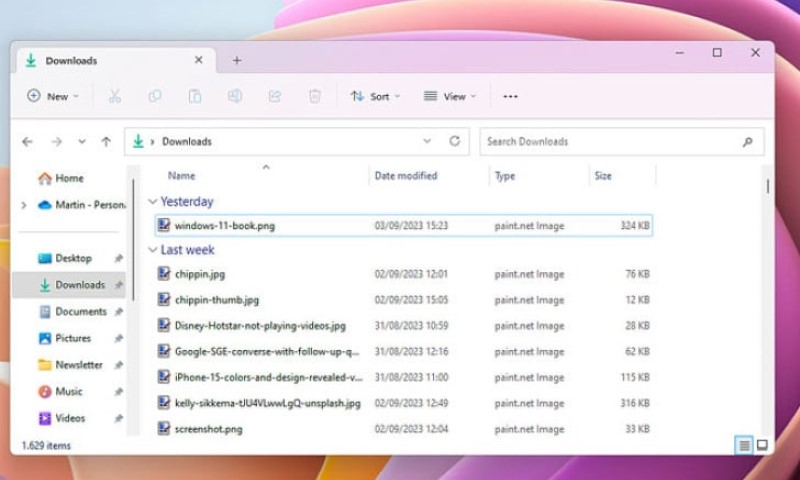
Task: Sort by the Name column header
Action: (x=182, y=175)
